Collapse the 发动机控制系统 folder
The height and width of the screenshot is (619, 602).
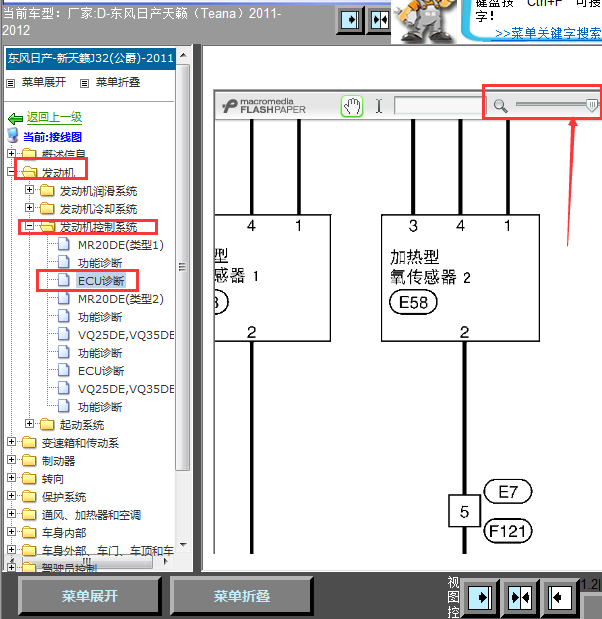coord(29,225)
